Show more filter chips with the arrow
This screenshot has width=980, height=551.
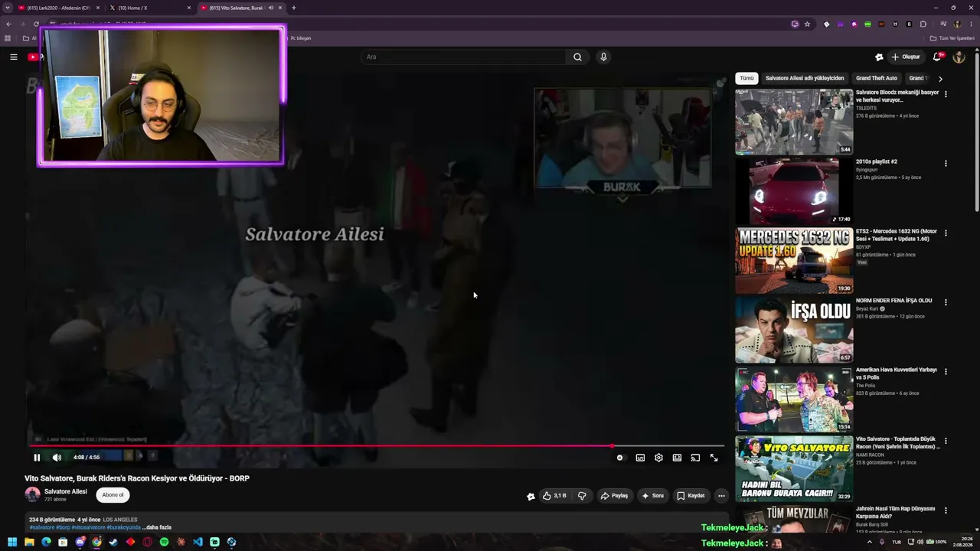940,78
